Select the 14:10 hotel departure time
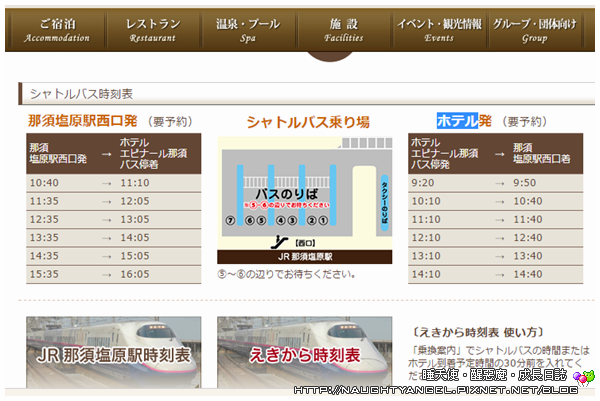The width and height of the screenshot is (600, 401). point(426,274)
